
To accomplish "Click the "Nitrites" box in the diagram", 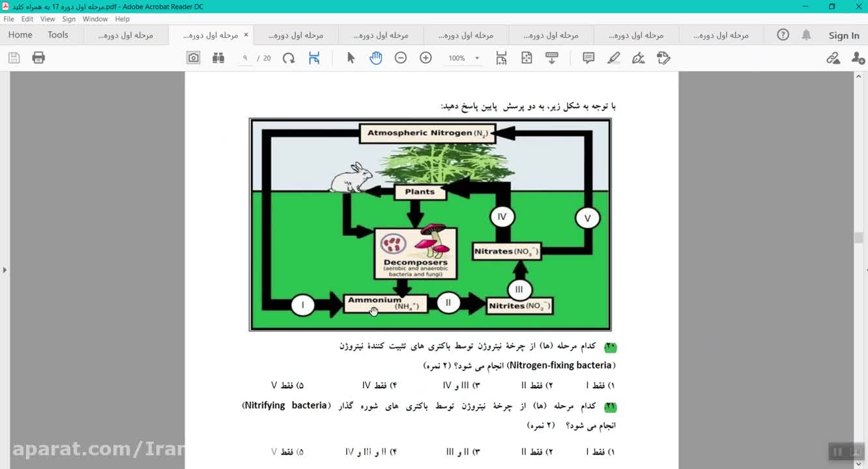I will pos(519,306).
